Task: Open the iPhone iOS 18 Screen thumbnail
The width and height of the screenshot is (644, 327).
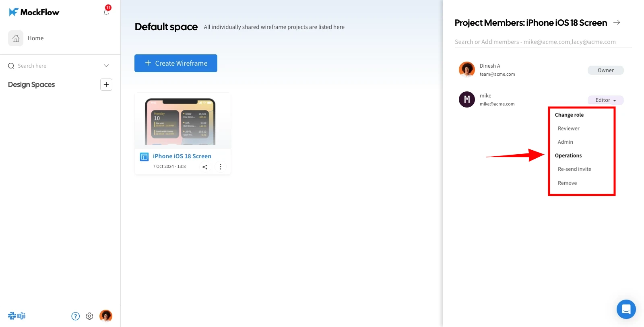Action: pos(183,121)
